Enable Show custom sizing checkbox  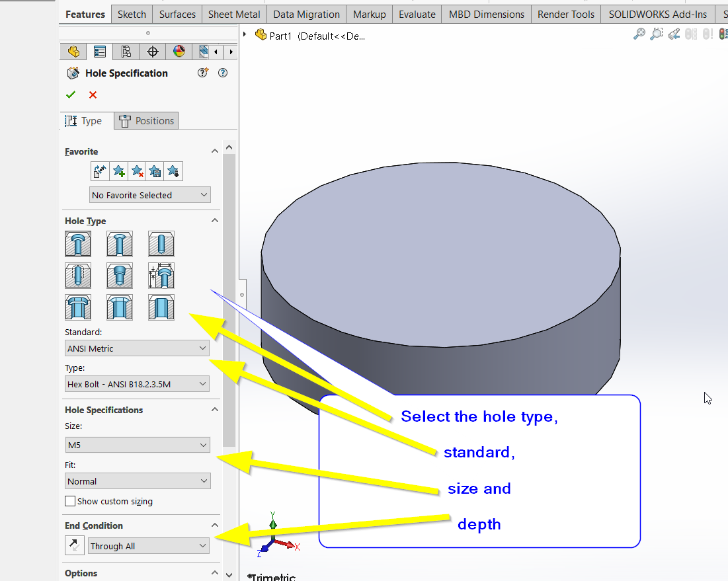click(x=70, y=502)
